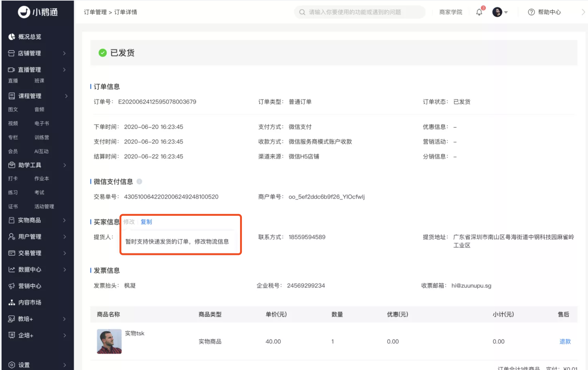Open the 作业本 submenu item
Image resolution: width=588 pixels, height=370 pixels.
pos(42,178)
